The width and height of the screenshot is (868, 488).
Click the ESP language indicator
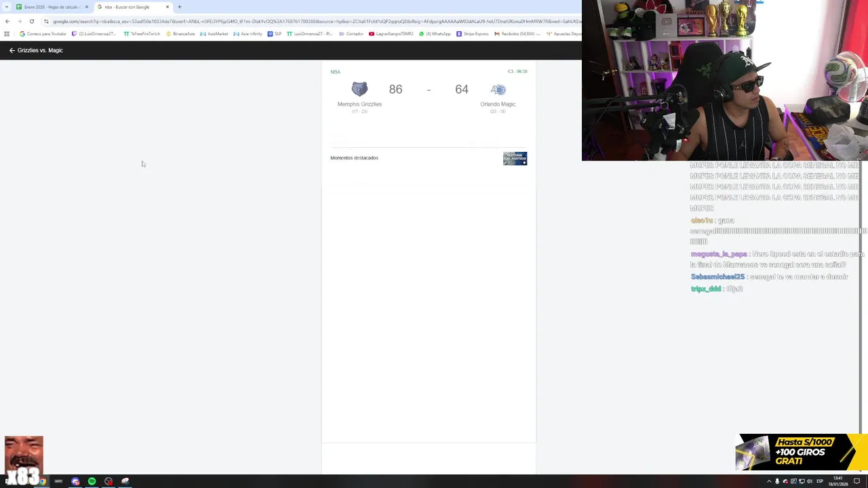click(x=820, y=481)
